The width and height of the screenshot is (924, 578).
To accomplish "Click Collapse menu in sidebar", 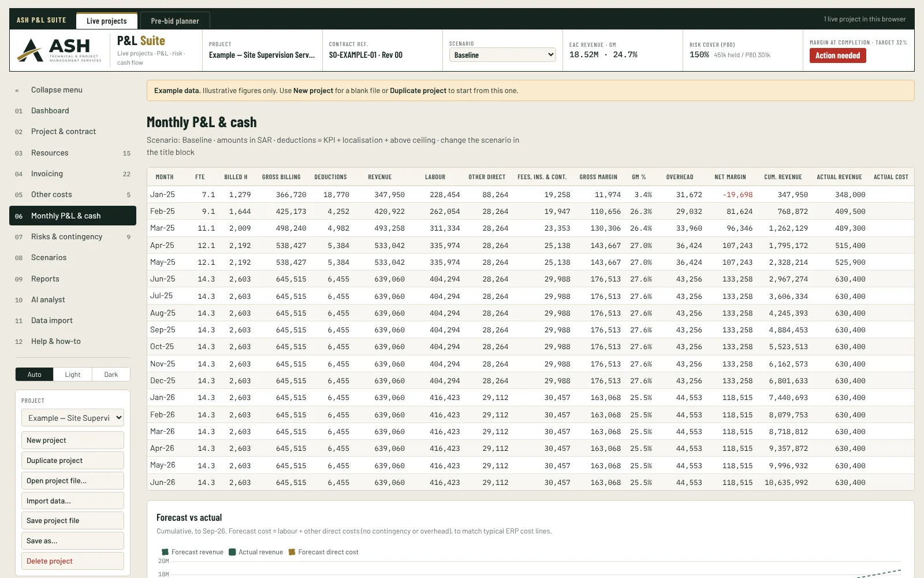I will pyautogui.click(x=73, y=90).
